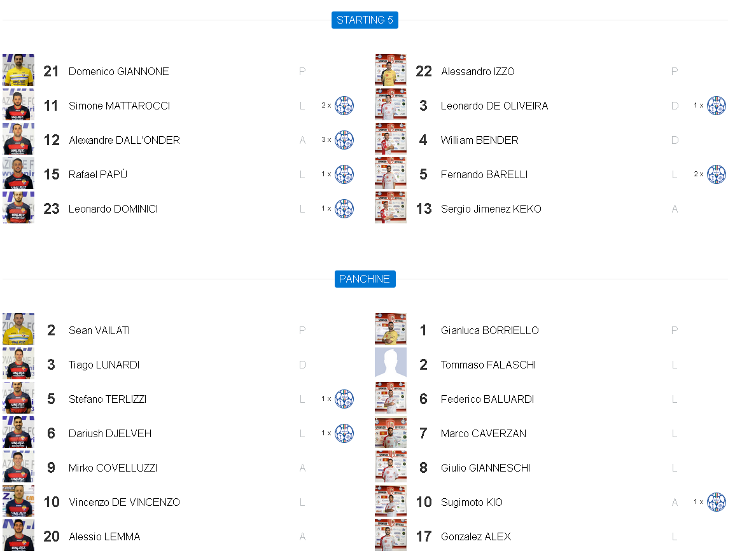Click the goal ball icon beside Simone MATTAROCCI
Screen dimensions: 735x560
point(344,106)
